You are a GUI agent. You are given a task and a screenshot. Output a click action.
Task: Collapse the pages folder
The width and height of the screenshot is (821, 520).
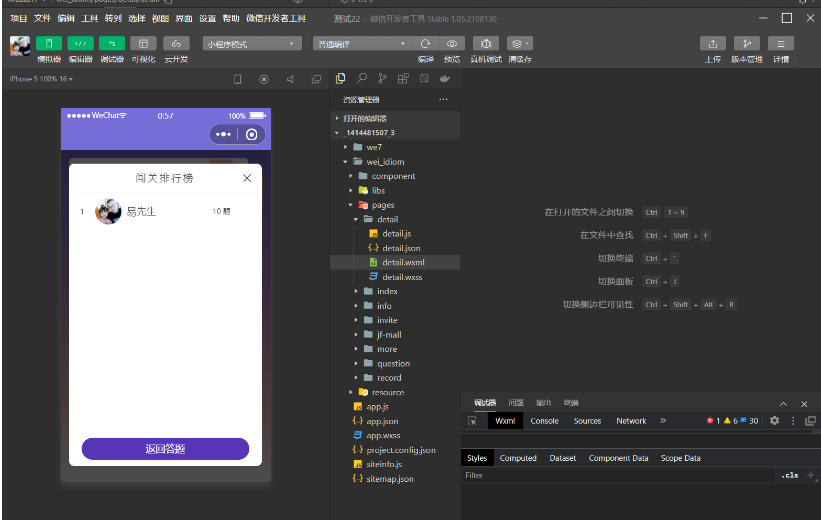pos(395,205)
